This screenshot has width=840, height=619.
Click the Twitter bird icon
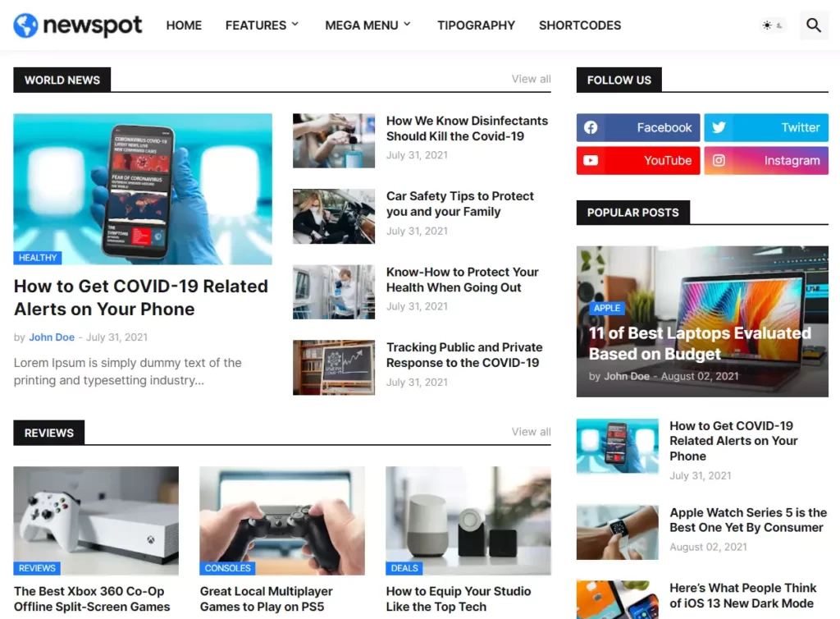(719, 128)
